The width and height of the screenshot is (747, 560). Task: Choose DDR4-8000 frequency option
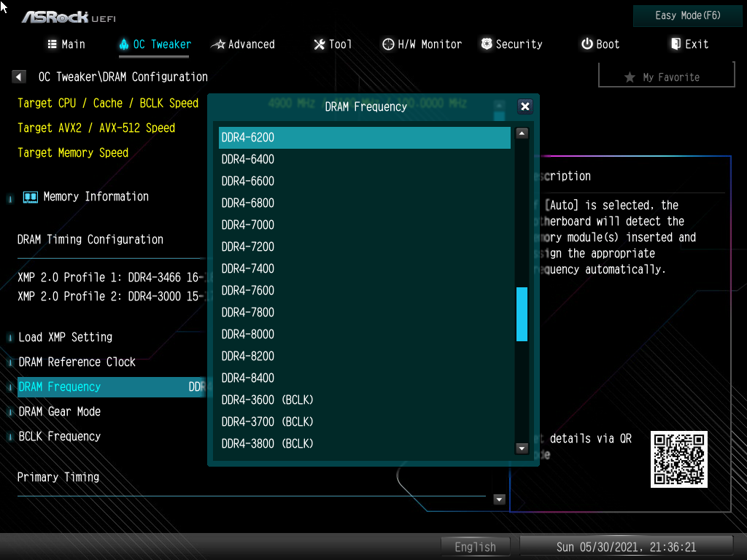coord(248,334)
